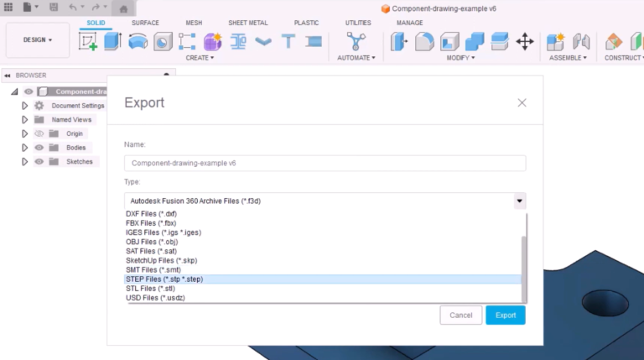Image resolution: width=644 pixels, height=360 pixels.
Task: Select the Revolve tool
Action: (x=138, y=41)
